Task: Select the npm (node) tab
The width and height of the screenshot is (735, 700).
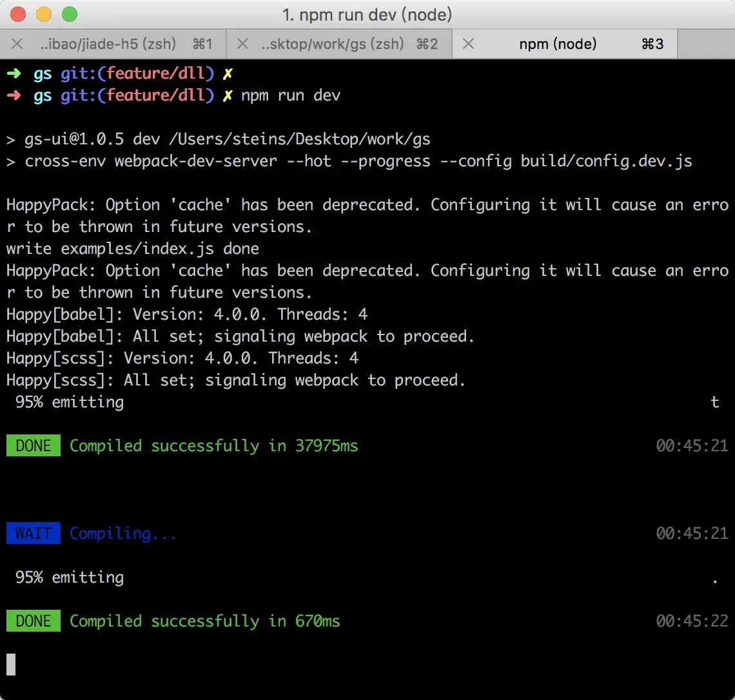Action: click(565, 44)
